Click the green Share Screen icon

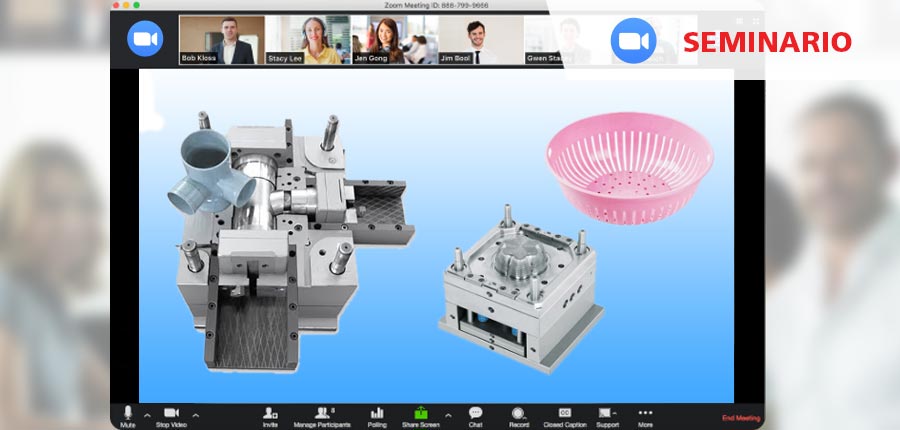pos(420,413)
